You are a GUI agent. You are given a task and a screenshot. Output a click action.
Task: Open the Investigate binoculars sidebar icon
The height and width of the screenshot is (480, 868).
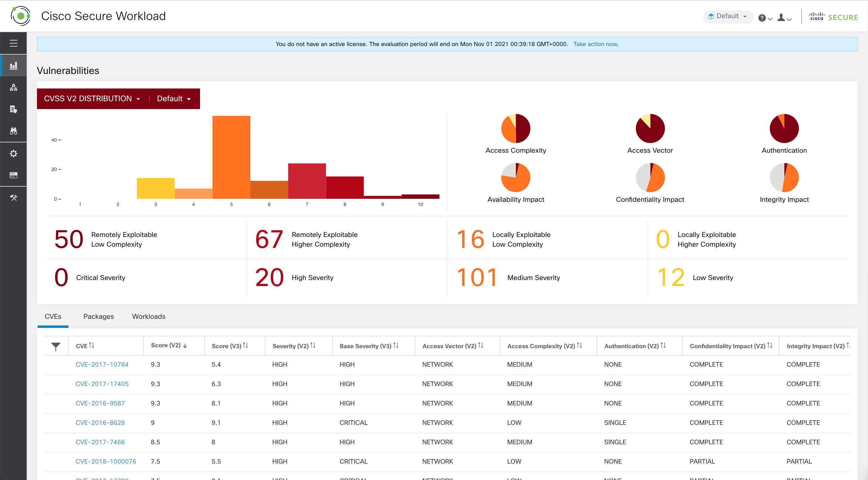13,131
